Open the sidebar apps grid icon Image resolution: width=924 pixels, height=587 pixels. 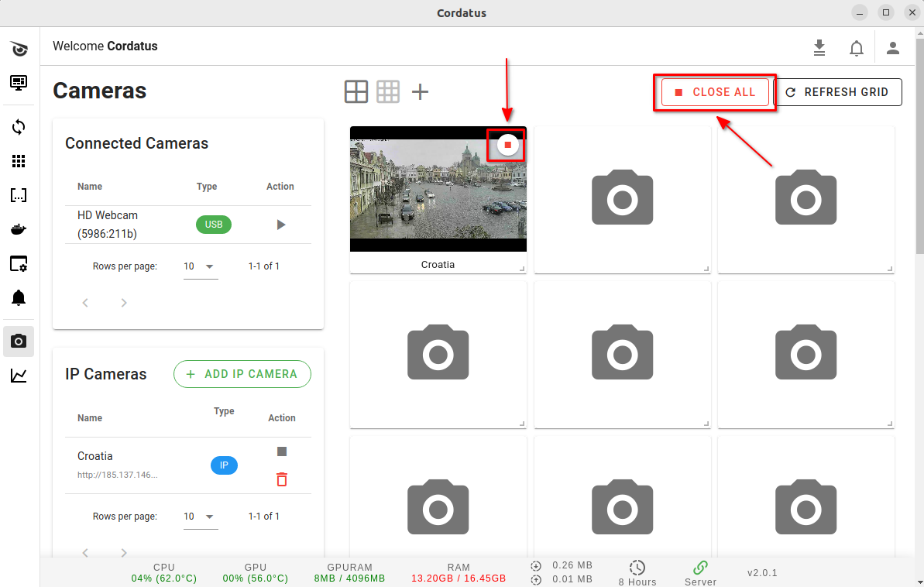(19, 161)
